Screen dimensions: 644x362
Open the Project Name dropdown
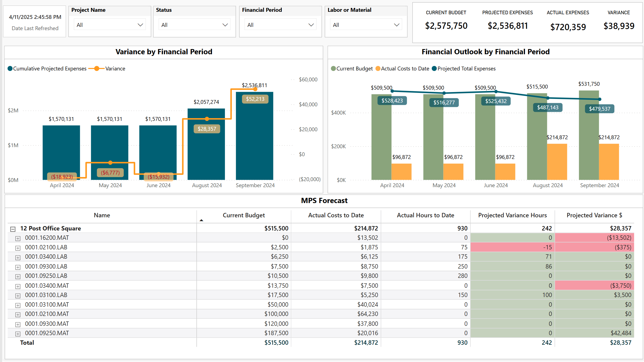[x=110, y=25]
